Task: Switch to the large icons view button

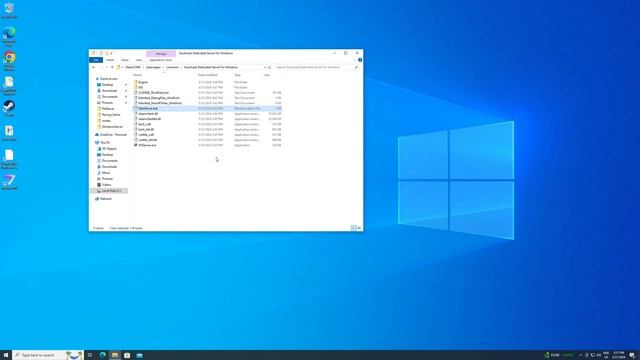Action: pyautogui.click(x=359, y=228)
